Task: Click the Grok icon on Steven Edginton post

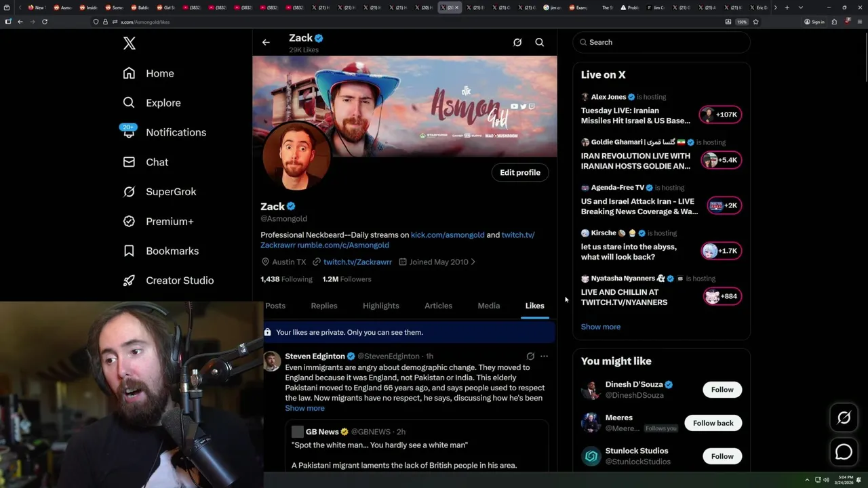Action: pos(530,356)
